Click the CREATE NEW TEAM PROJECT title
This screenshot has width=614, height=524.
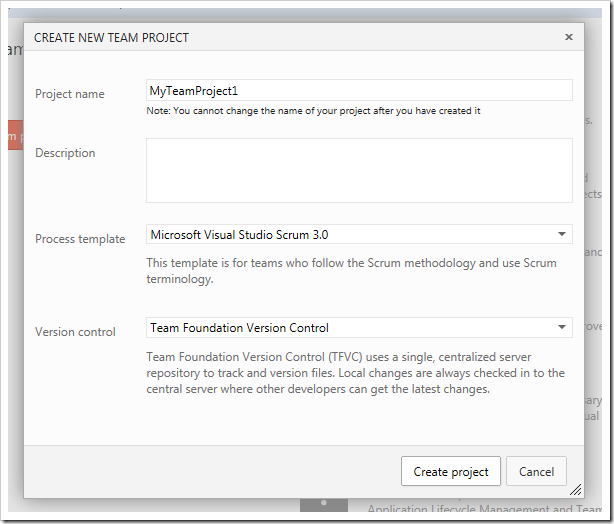point(111,38)
